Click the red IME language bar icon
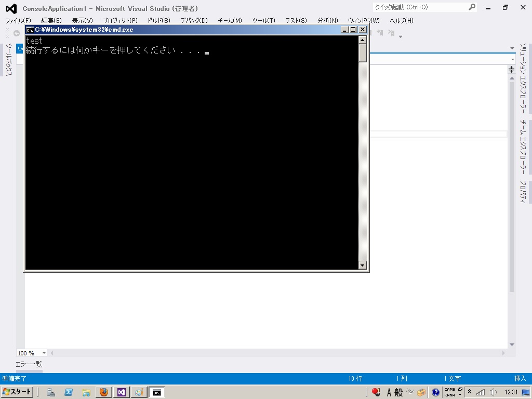Image resolution: width=532 pixels, height=399 pixels. tap(376, 392)
